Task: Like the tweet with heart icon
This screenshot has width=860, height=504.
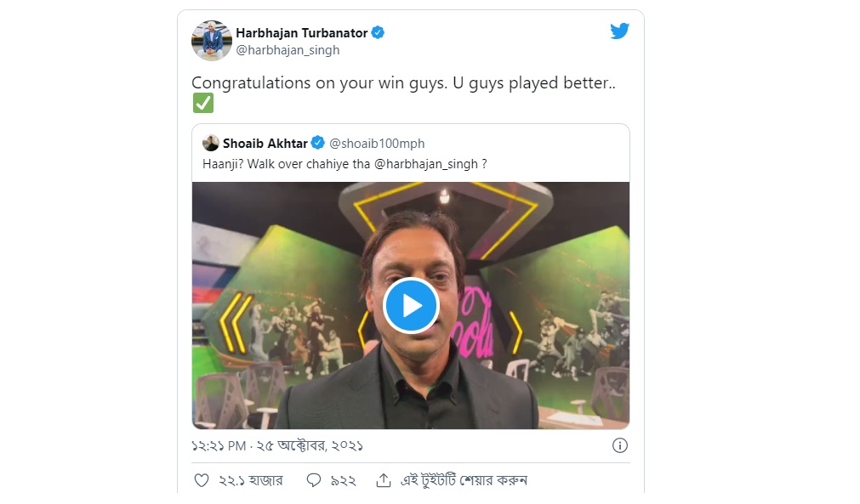Action: click(x=202, y=480)
